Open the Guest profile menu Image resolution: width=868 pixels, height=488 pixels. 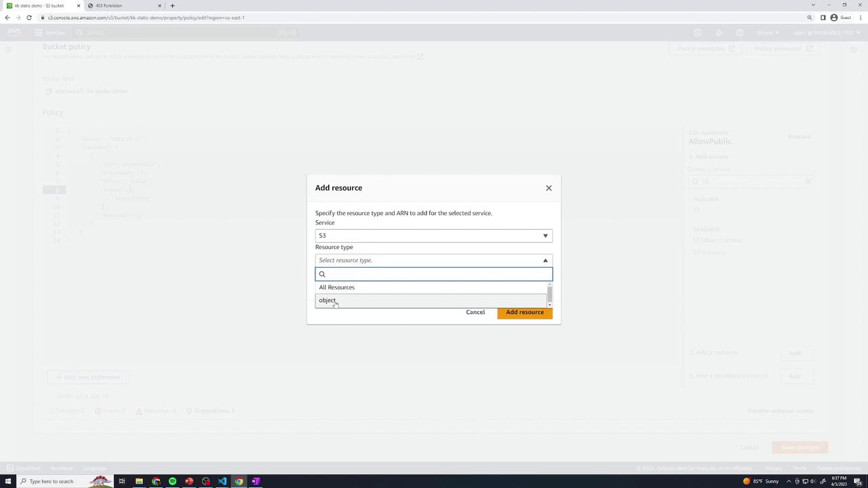(840, 18)
